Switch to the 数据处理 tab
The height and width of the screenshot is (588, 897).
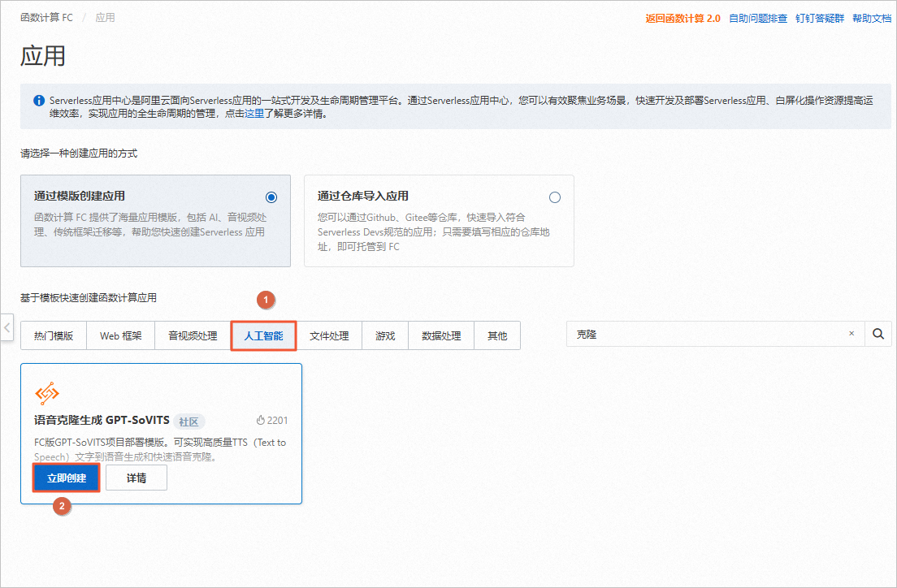tap(441, 335)
